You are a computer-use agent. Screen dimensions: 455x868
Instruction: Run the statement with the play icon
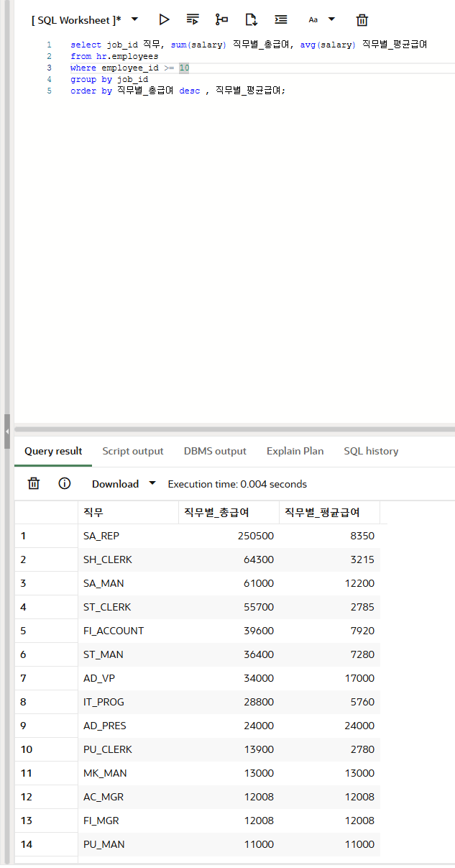165,19
